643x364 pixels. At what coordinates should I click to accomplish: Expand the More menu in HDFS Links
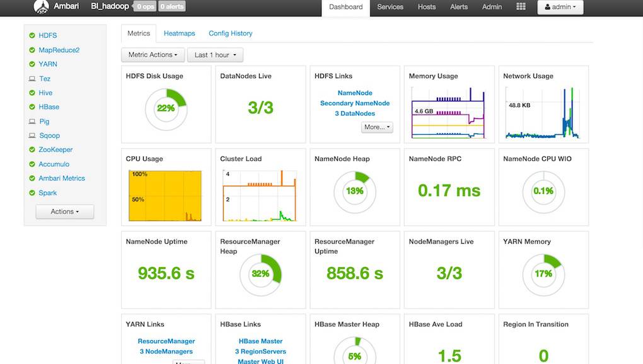click(x=377, y=127)
